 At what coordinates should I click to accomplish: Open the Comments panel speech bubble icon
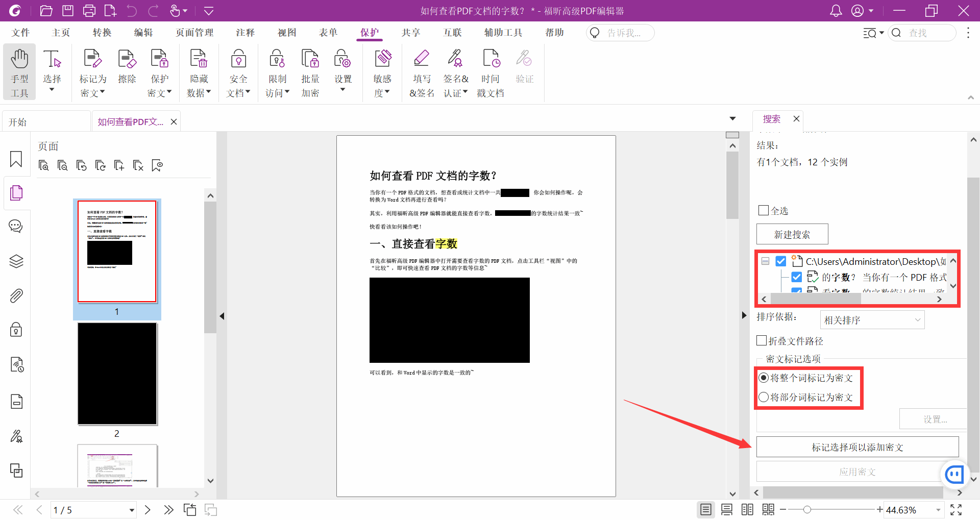tap(16, 226)
